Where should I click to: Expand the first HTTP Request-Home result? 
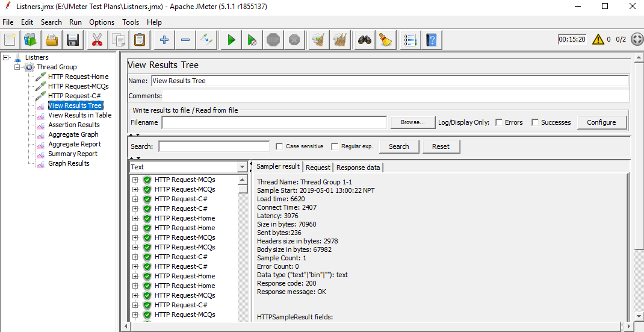point(135,219)
